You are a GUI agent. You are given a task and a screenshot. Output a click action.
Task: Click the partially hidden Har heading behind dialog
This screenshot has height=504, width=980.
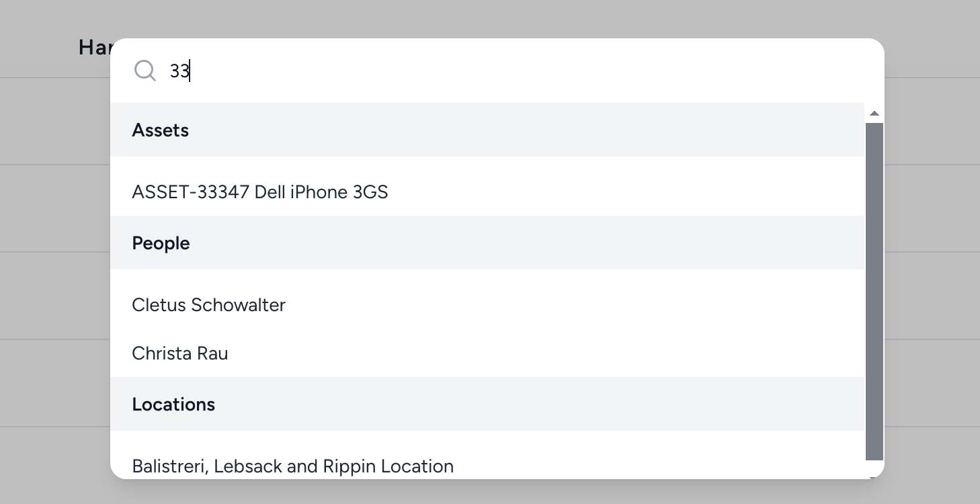[95, 47]
